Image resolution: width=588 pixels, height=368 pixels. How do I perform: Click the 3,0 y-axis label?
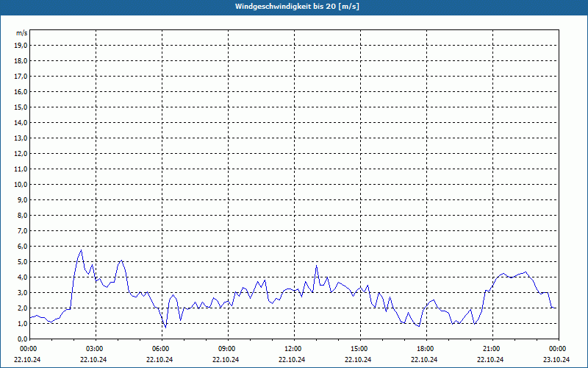(22, 292)
